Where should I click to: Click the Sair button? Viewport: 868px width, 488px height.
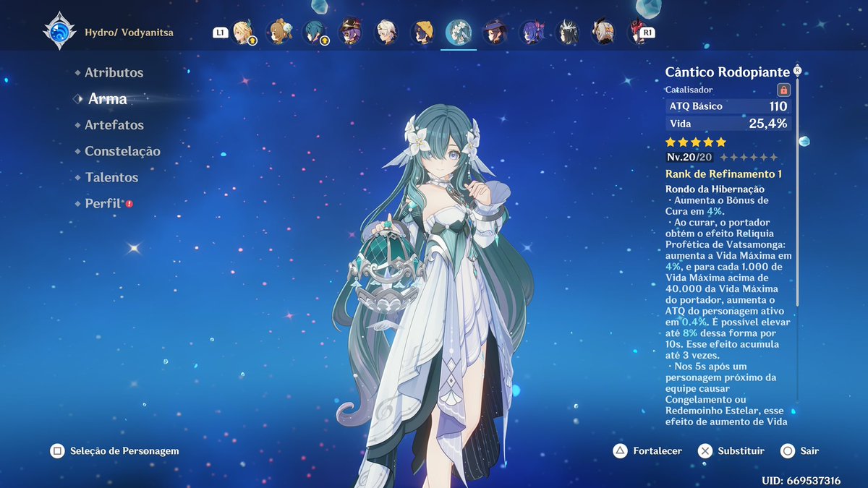pos(800,451)
